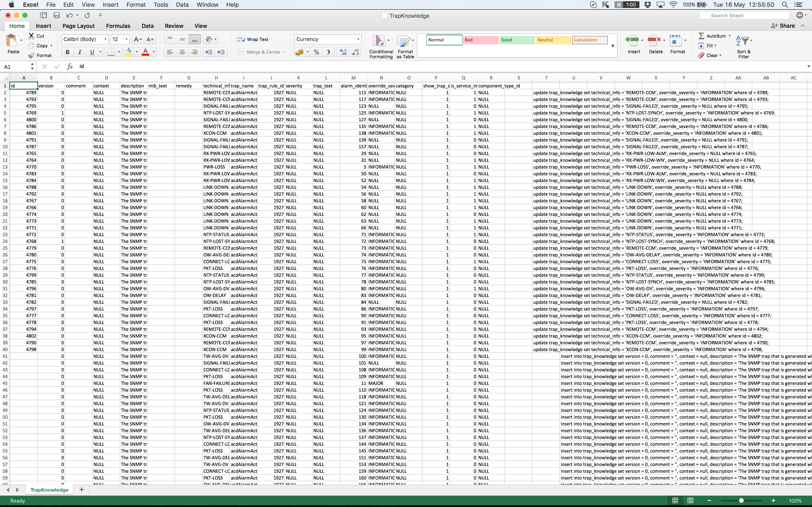Toggle Bold formatting

67,52
